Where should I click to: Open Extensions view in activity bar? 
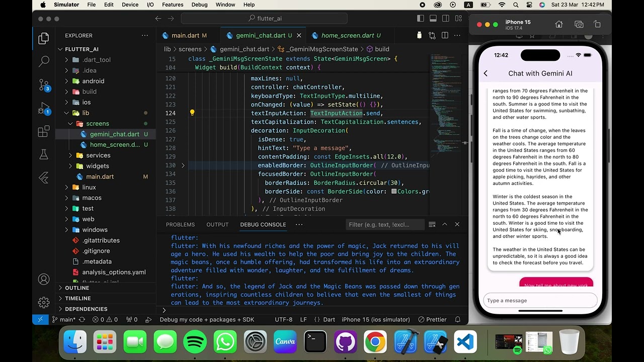44,131
